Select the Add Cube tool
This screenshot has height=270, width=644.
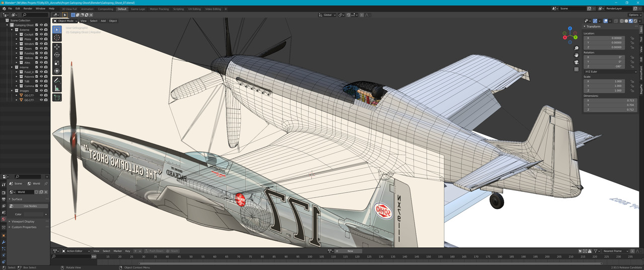[57, 97]
